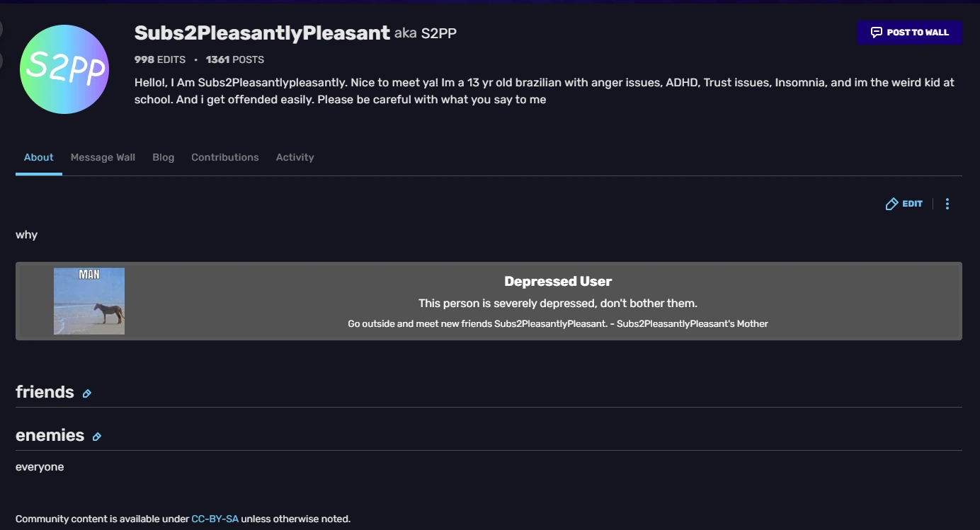
Task: Click the Subs2PleasantlyPleasant username heading
Action: click(x=262, y=33)
